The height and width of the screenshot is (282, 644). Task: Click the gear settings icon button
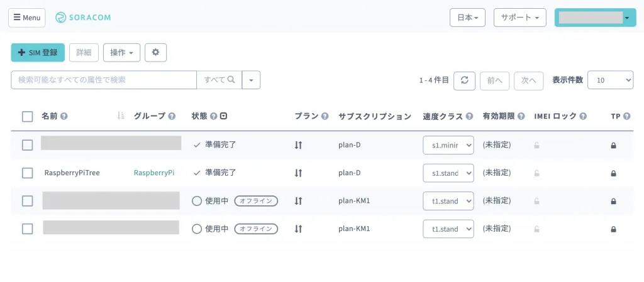click(155, 53)
